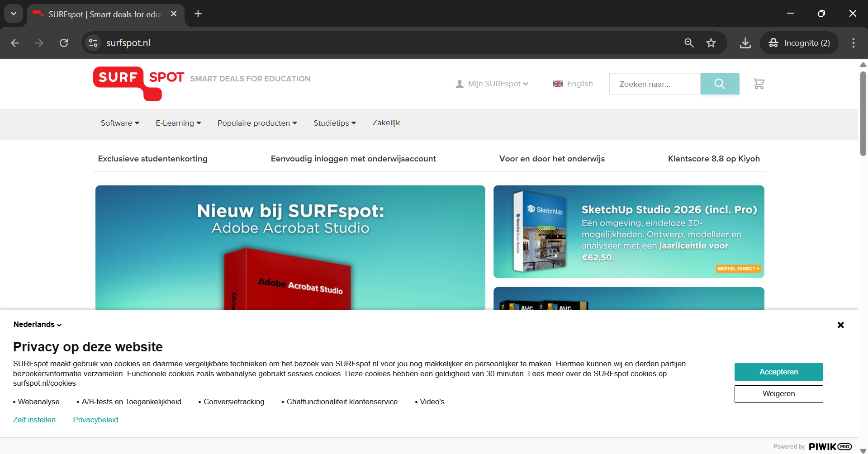Open the shopping cart icon
The image size is (868, 454).
[x=759, y=84]
